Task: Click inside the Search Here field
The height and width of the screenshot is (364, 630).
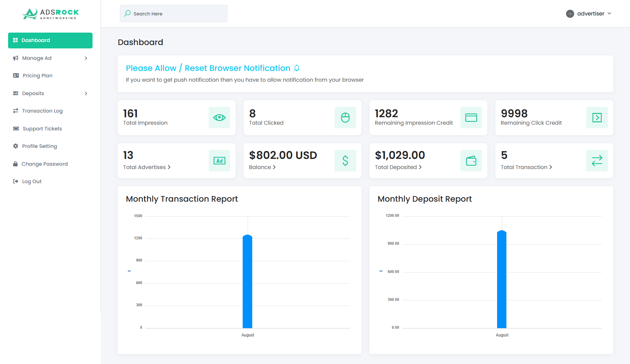Action: click(x=173, y=13)
